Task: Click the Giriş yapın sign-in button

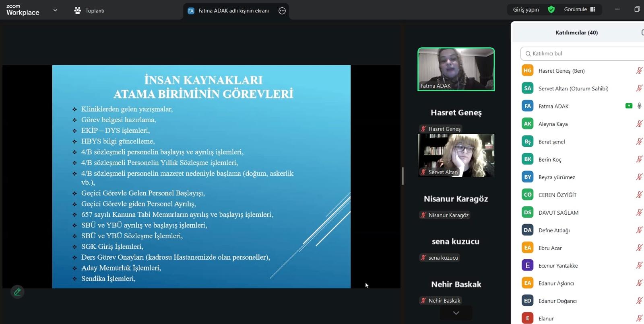Action: [x=526, y=10]
